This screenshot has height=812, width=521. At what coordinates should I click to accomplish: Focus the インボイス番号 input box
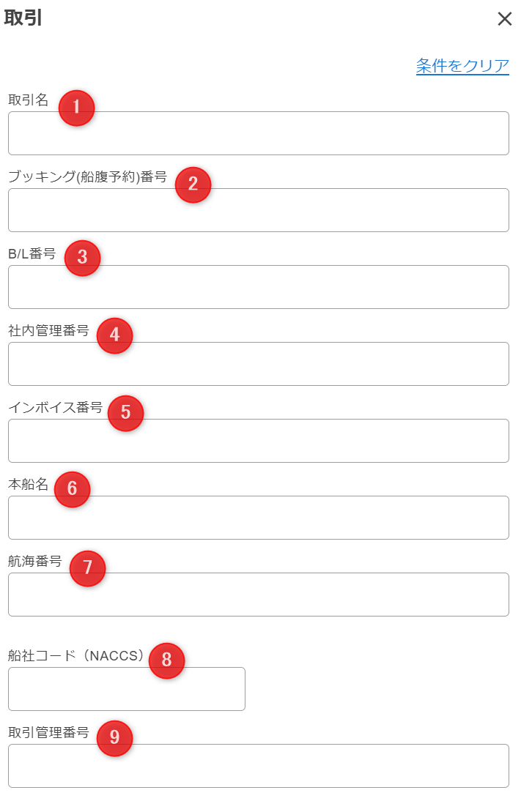click(x=258, y=441)
